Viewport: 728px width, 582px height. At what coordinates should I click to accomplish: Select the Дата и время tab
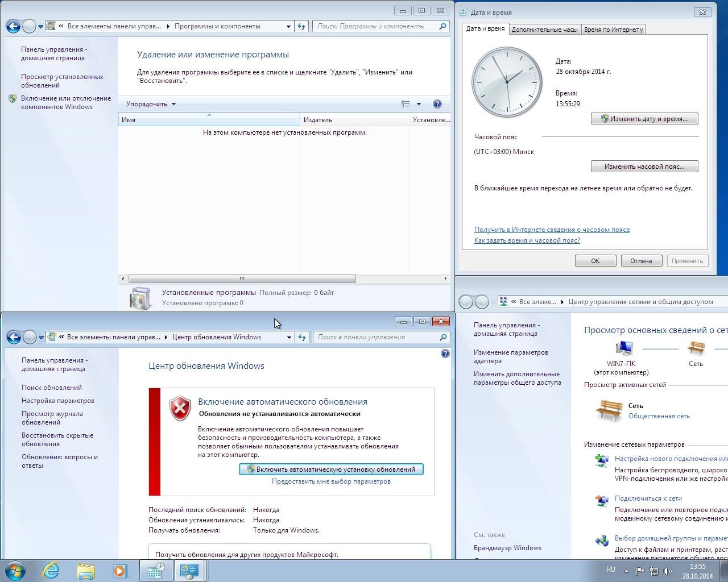tap(485, 28)
